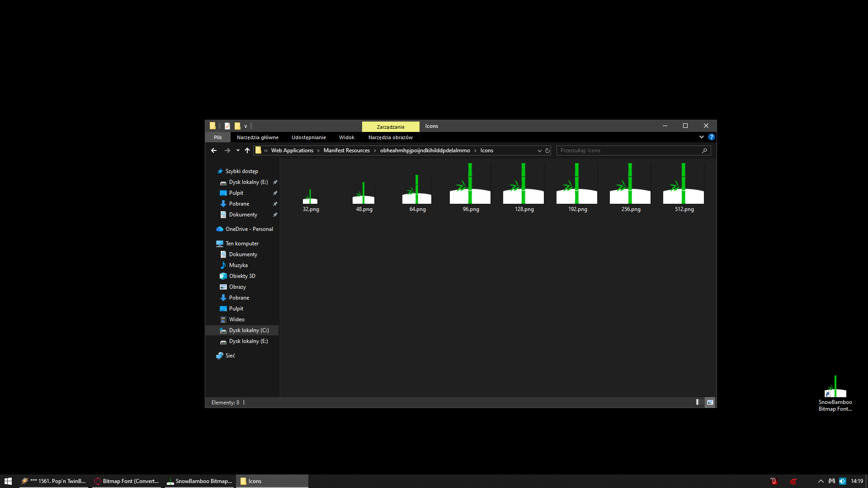The width and height of the screenshot is (868, 488).
Task: Expand the address bar history dropdown
Action: click(539, 151)
